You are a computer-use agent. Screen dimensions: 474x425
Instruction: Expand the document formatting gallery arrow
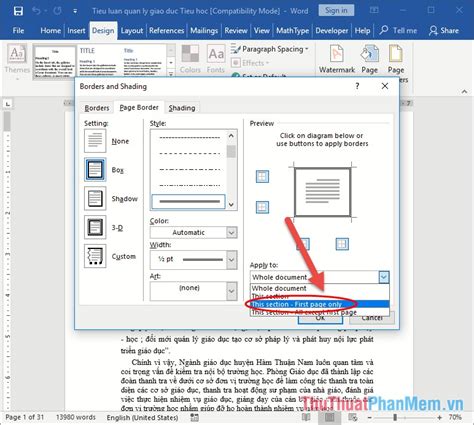(171, 74)
